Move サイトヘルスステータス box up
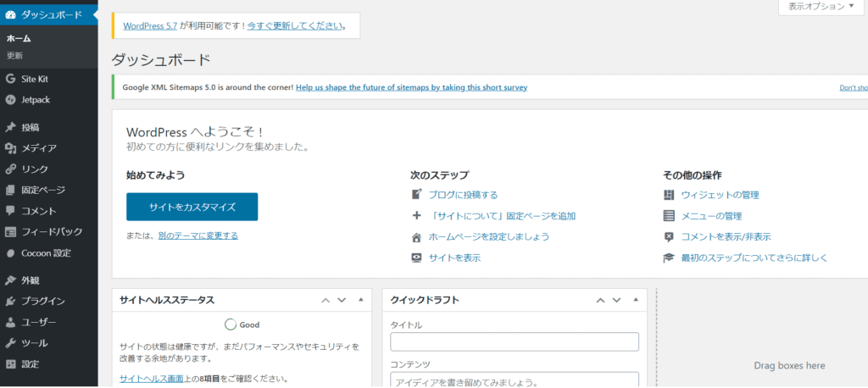This screenshot has width=868, height=388. (325, 300)
